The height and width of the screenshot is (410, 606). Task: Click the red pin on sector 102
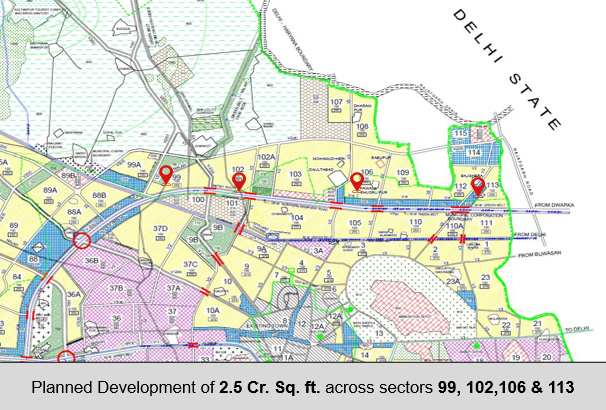(239, 180)
